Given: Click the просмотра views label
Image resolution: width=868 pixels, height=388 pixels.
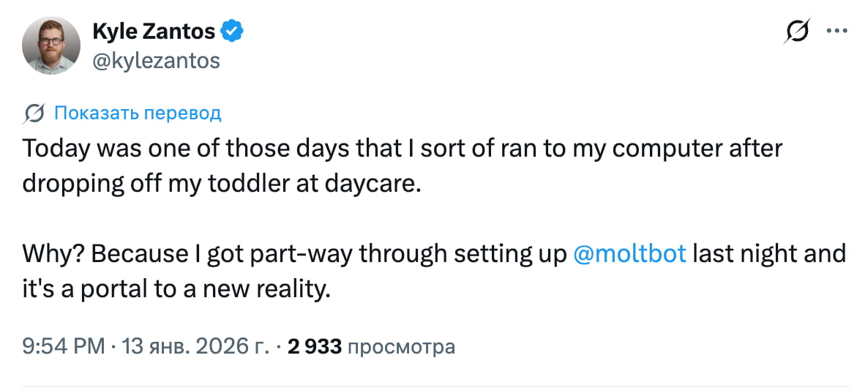Looking at the screenshot, I should [x=401, y=346].
